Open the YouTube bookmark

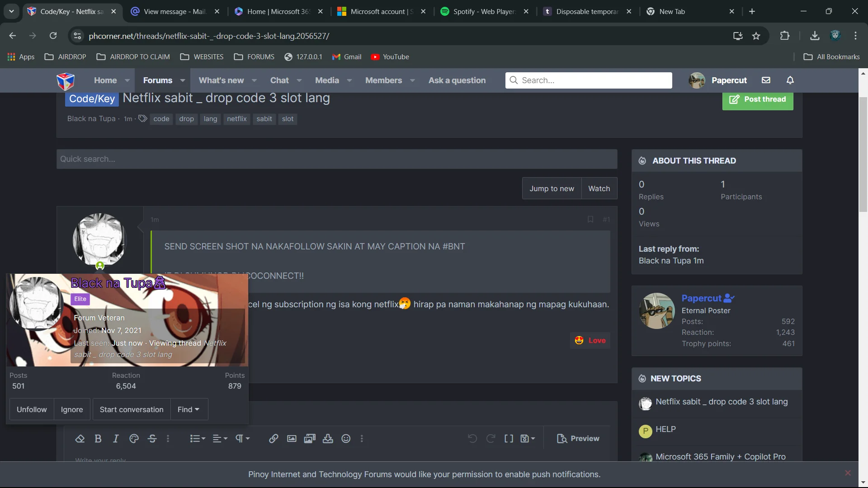click(x=390, y=57)
